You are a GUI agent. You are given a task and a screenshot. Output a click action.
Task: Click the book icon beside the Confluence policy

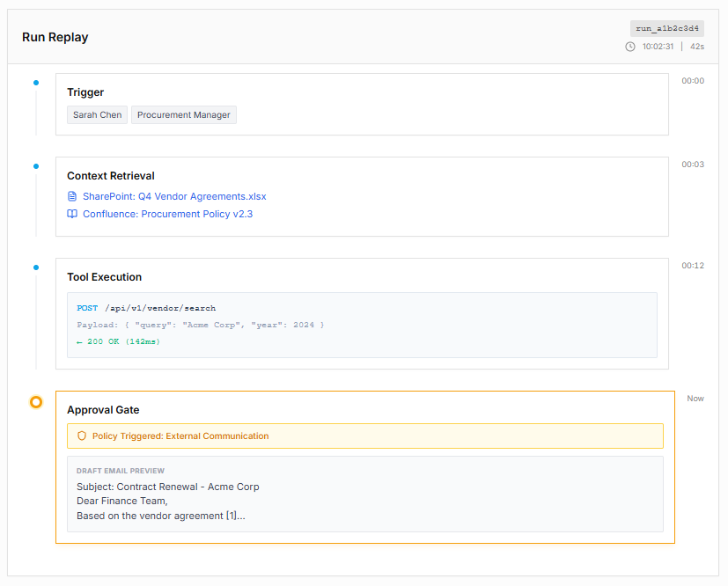pos(72,214)
